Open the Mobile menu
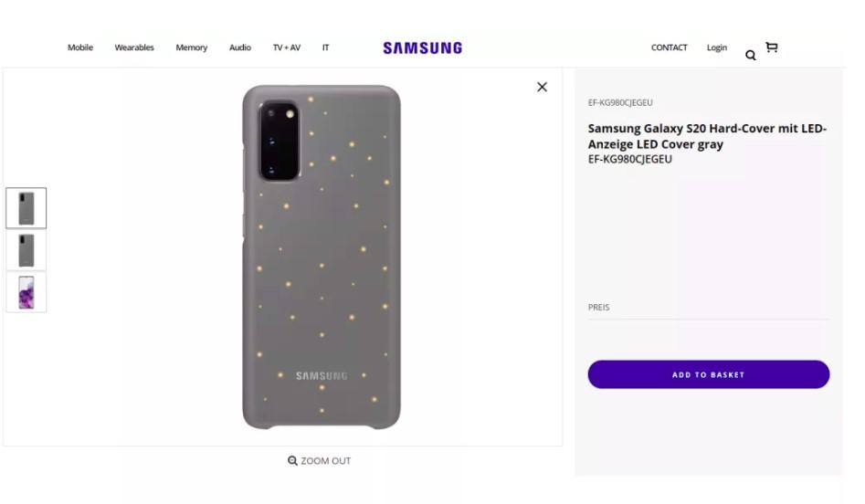 (x=80, y=47)
